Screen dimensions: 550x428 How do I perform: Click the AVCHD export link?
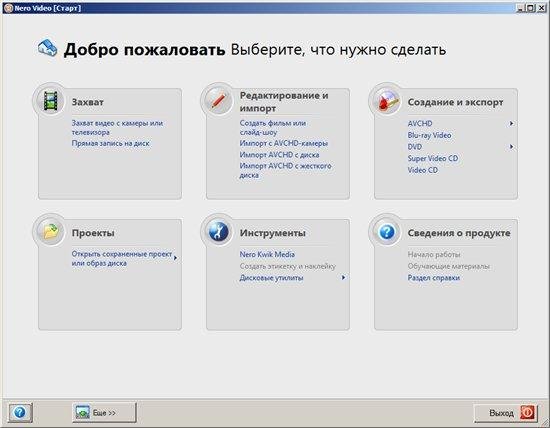420,123
